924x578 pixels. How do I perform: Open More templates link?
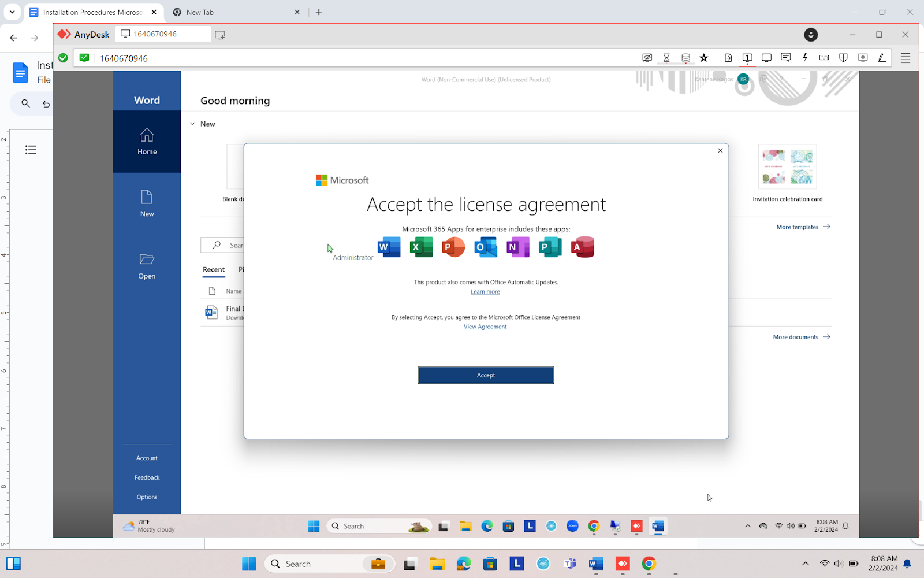[x=803, y=227]
